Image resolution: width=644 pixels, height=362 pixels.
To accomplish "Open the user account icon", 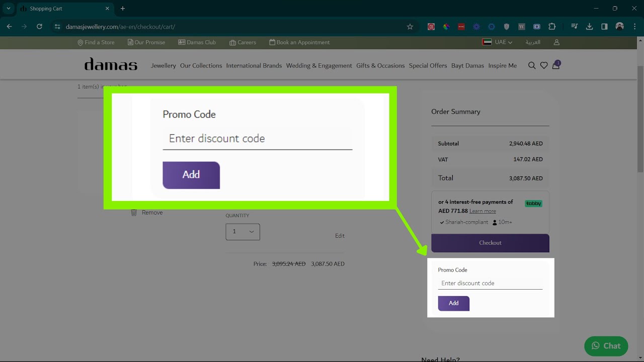I will pos(556,42).
